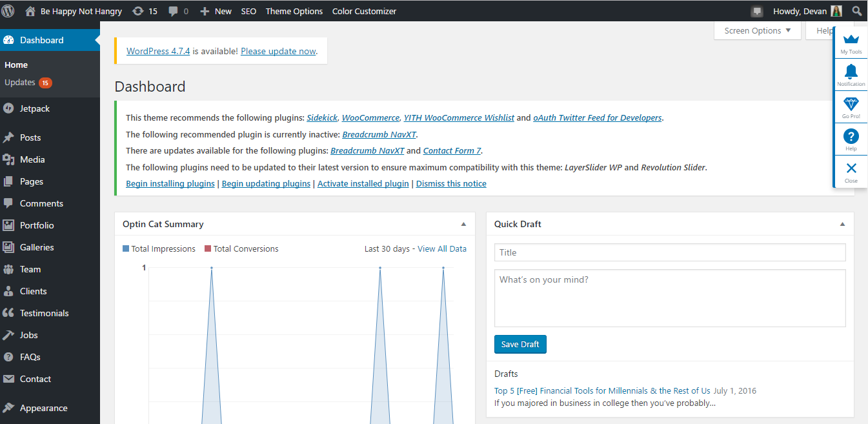Click the WordPress logo icon in admin bar
Viewport: 868px width, 424px height.
pos(8,11)
